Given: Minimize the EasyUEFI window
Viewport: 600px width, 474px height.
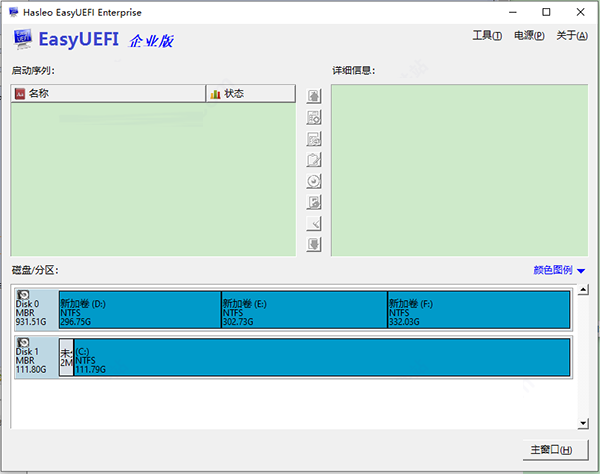Looking at the screenshot, I should (x=513, y=12).
